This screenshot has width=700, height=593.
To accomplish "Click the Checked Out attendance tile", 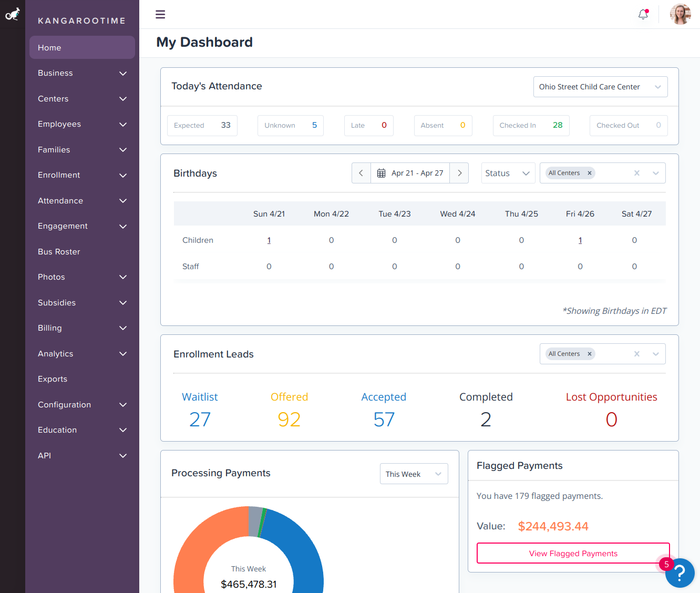I will 629,126.
